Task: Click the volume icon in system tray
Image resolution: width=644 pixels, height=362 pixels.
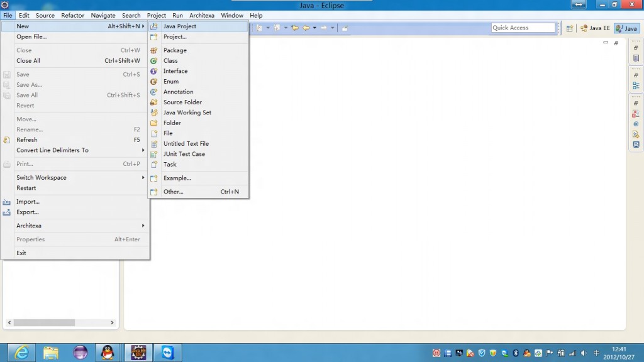Action: coord(584,353)
